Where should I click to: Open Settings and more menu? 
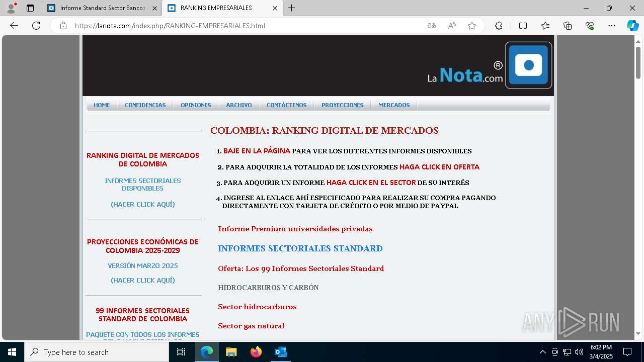[612, 26]
